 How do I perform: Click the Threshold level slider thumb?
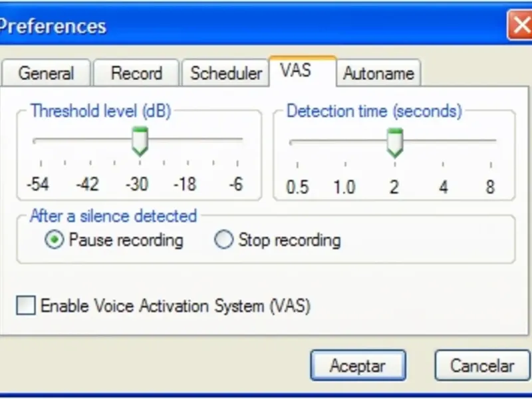coord(140,141)
